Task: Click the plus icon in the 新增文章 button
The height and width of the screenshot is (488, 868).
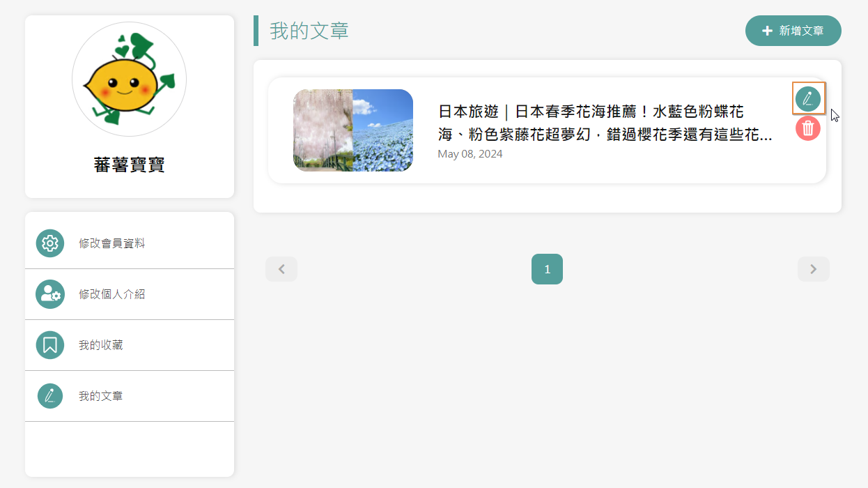Action: point(766,31)
